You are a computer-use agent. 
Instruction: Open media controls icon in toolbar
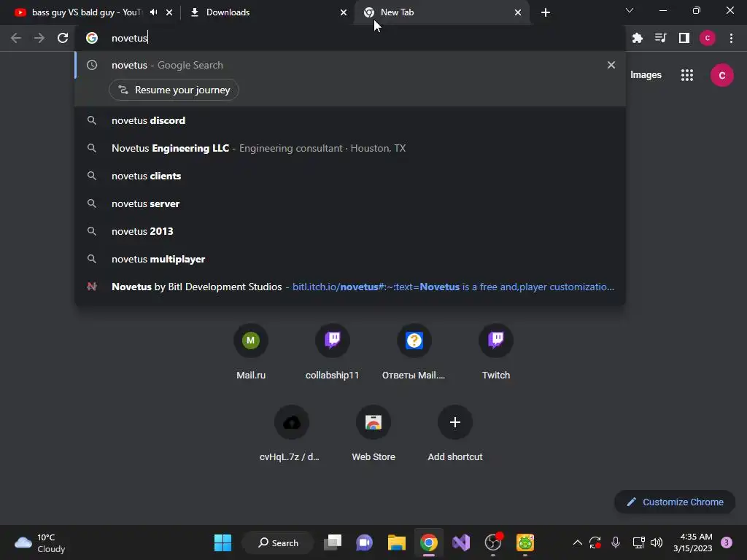[x=660, y=38]
